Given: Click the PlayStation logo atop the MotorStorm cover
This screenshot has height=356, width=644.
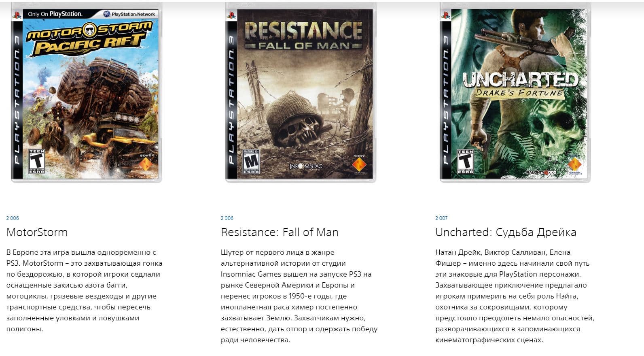Looking at the screenshot, I should point(17,15).
